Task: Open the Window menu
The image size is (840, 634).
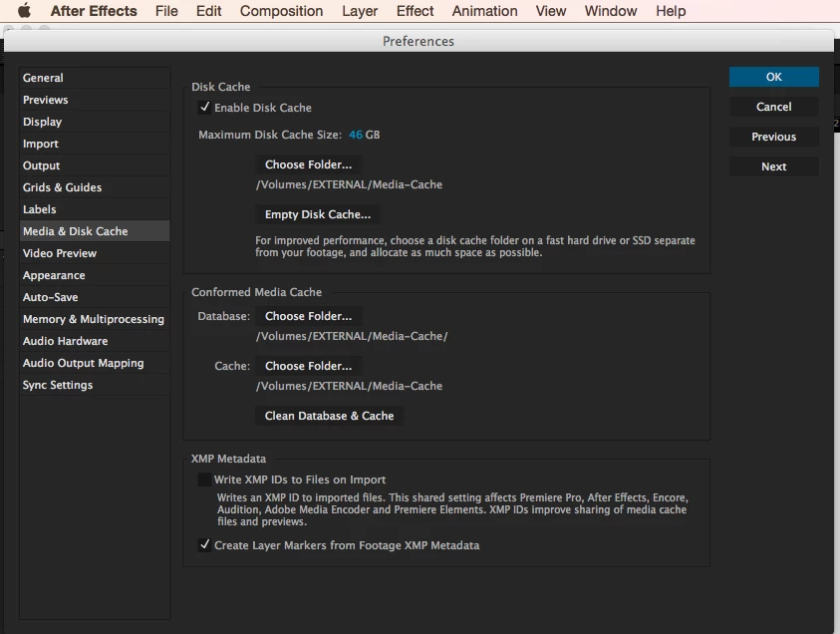Action: coord(611,11)
